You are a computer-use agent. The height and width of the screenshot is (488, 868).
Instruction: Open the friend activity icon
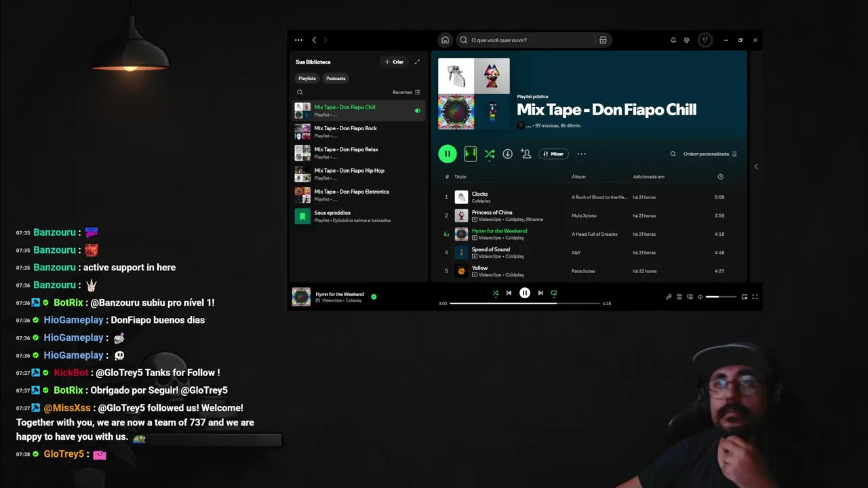[x=687, y=40]
